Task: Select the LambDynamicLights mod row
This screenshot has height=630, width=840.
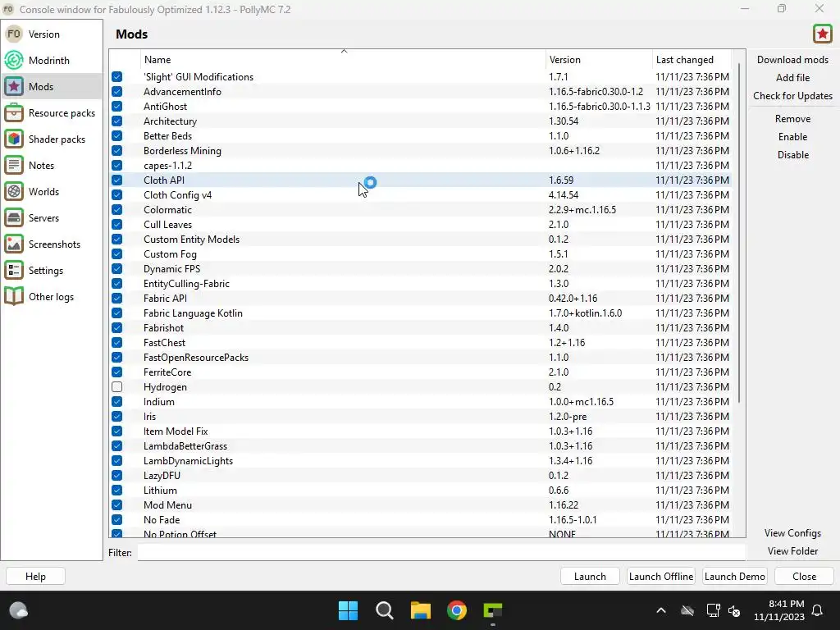Action: 421,461
